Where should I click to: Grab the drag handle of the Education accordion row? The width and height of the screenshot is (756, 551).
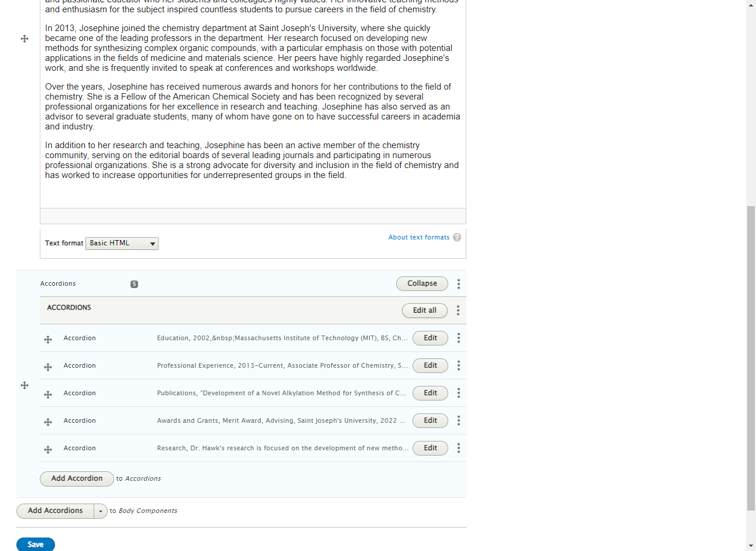tap(48, 339)
